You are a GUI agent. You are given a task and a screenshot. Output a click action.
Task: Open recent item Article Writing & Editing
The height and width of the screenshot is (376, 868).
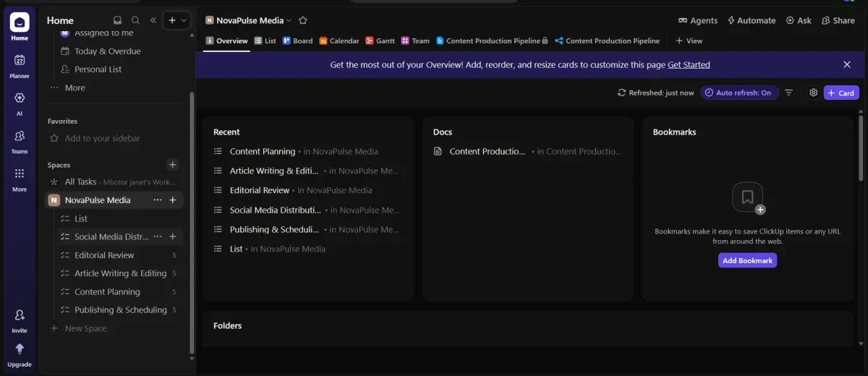(x=274, y=171)
